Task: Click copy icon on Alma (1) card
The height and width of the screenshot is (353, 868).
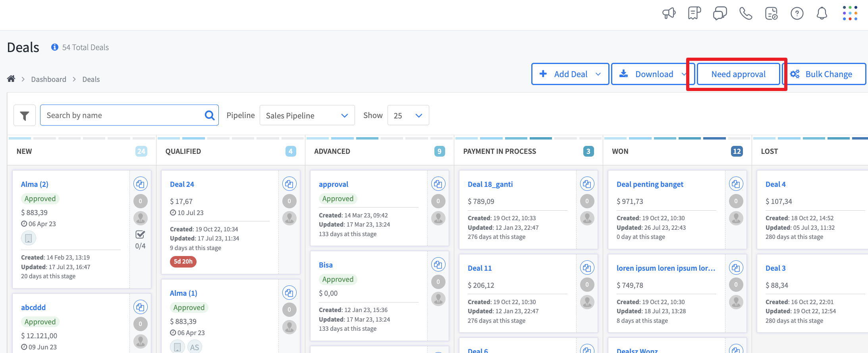Action: (289, 293)
